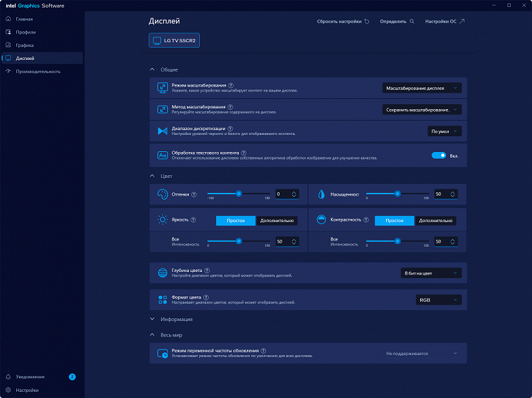Click the Уведомления bell icon in sidebar

tap(8, 376)
